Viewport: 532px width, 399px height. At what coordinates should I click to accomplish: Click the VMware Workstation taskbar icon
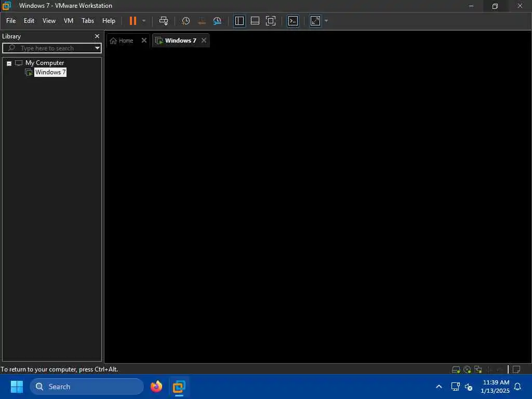click(x=179, y=387)
